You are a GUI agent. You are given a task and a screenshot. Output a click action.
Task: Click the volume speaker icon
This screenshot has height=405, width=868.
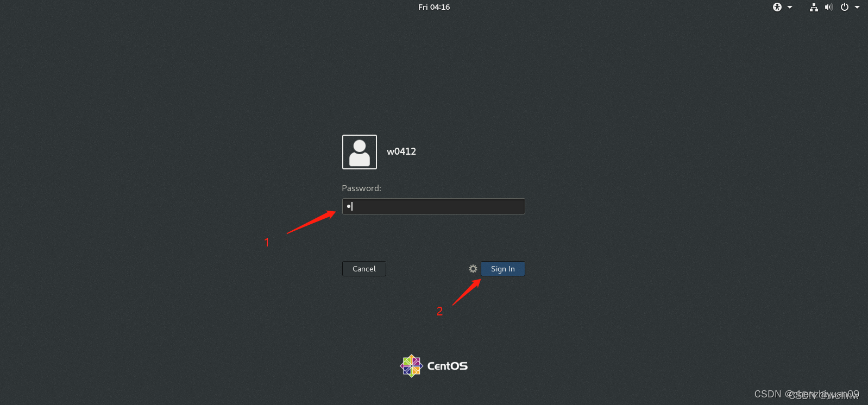(x=828, y=7)
